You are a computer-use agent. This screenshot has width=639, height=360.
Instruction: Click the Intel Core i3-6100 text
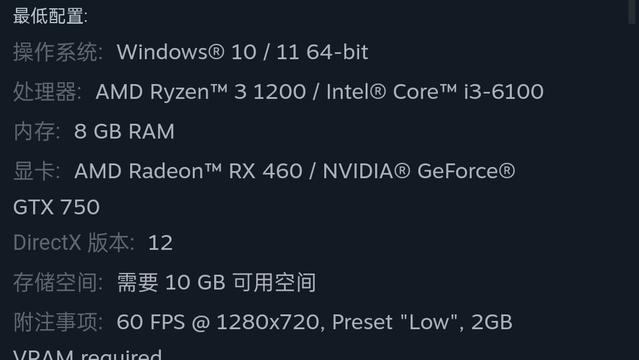tap(435, 92)
